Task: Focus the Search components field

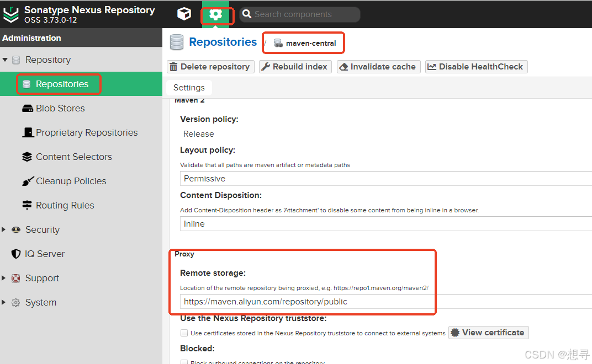Action: (x=300, y=14)
